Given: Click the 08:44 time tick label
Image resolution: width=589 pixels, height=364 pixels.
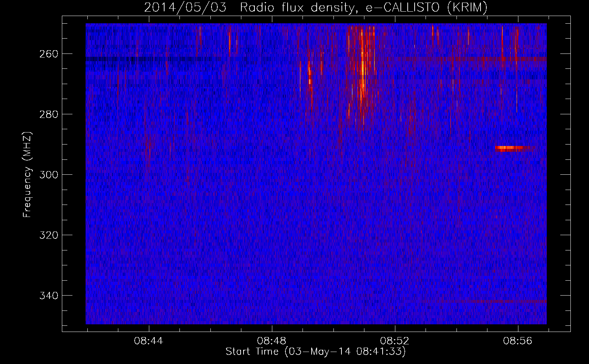Looking at the screenshot, I should click(x=149, y=341).
